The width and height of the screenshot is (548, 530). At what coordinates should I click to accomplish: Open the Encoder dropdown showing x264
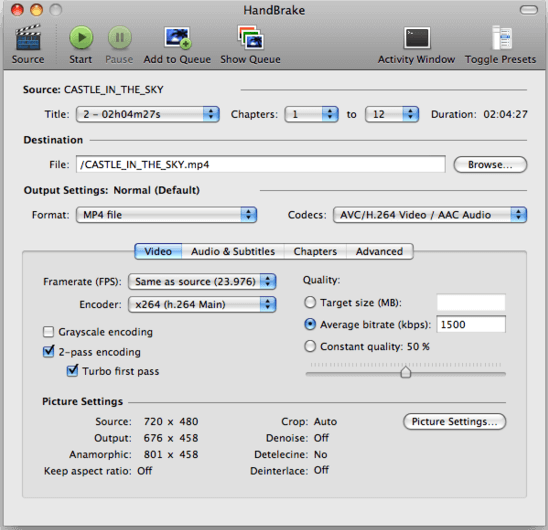coord(202,304)
